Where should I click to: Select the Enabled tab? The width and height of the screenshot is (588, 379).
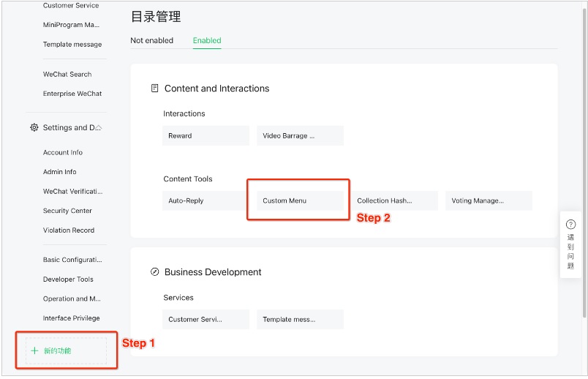[x=207, y=41]
